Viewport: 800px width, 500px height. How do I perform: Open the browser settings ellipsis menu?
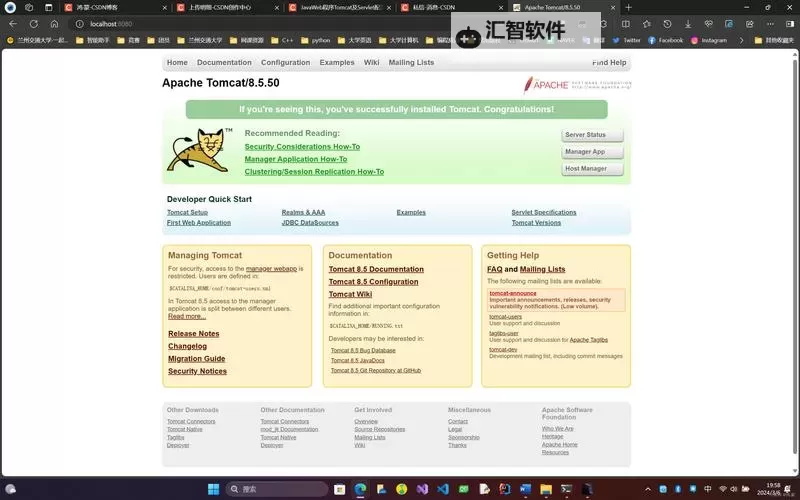click(x=770, y=24)
